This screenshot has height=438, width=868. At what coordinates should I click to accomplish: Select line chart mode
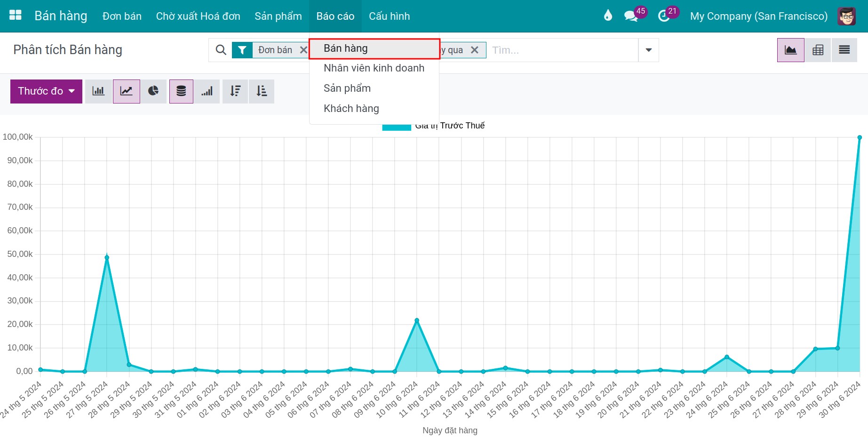[126, 91]
